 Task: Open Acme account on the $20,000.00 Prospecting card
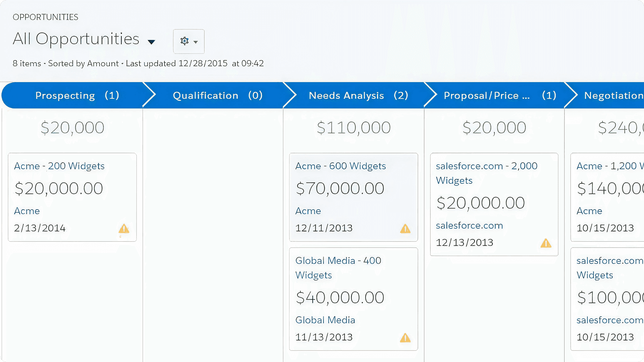27,211
